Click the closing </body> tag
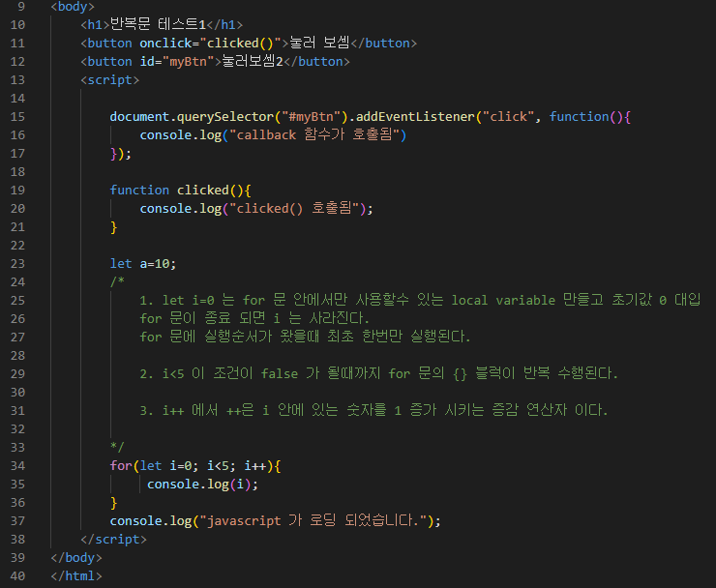 point(76,558)
